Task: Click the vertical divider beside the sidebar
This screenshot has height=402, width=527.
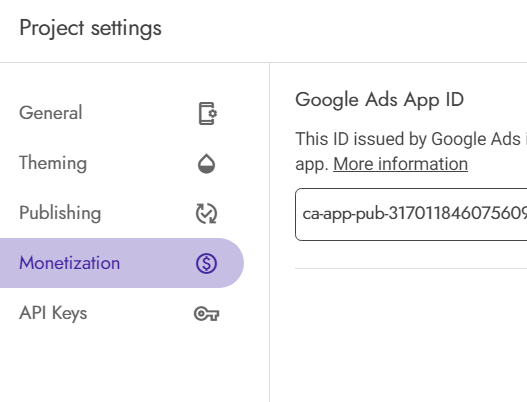Action: (x=269, y=232)
